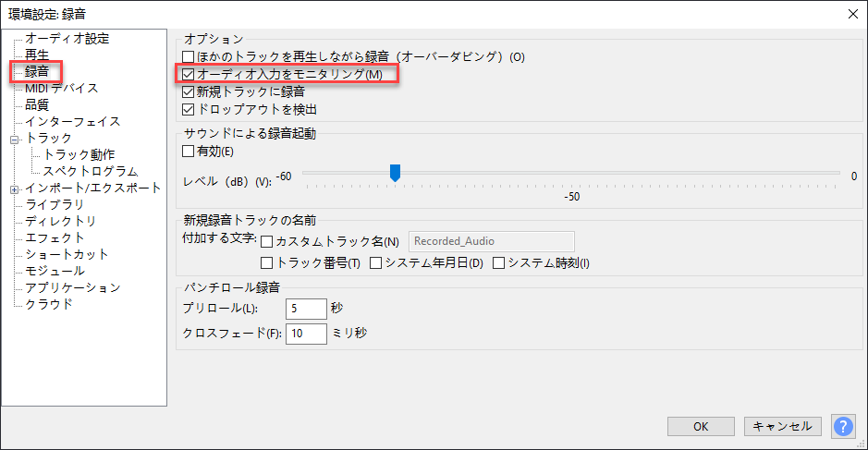Click the キャンセル button
Image resolution: width=868 pixels, height=450 pixels.
point(782,426)
